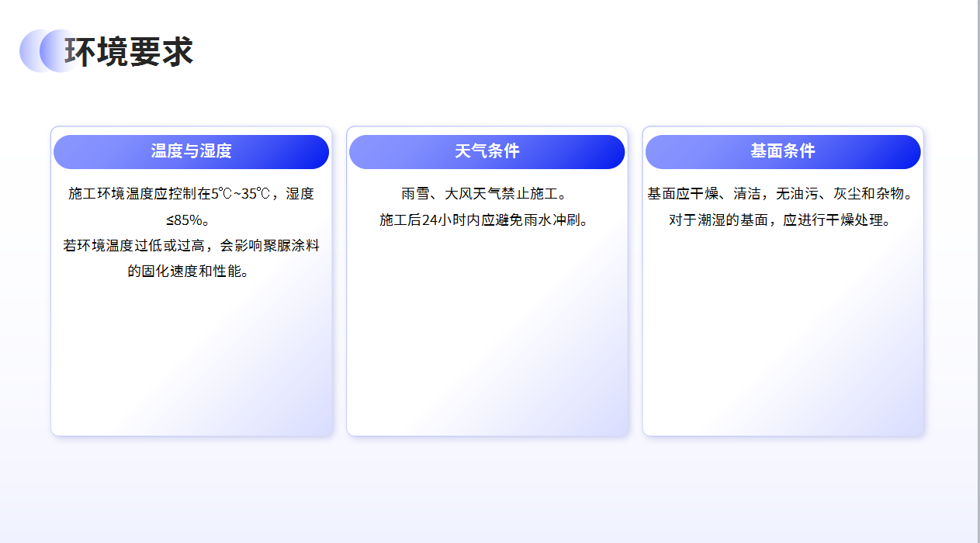
Task: Select the 的固化速度和性能 text line
Action: [191, 271]
